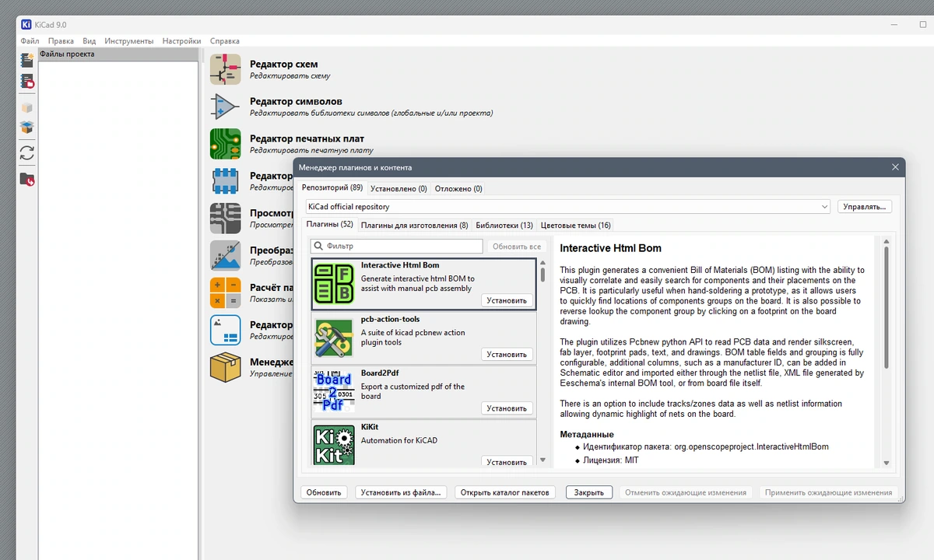The width and height of the screenshot is (934, 560).
Task: Click the Фильтр search input field
Action: (397, 247)
